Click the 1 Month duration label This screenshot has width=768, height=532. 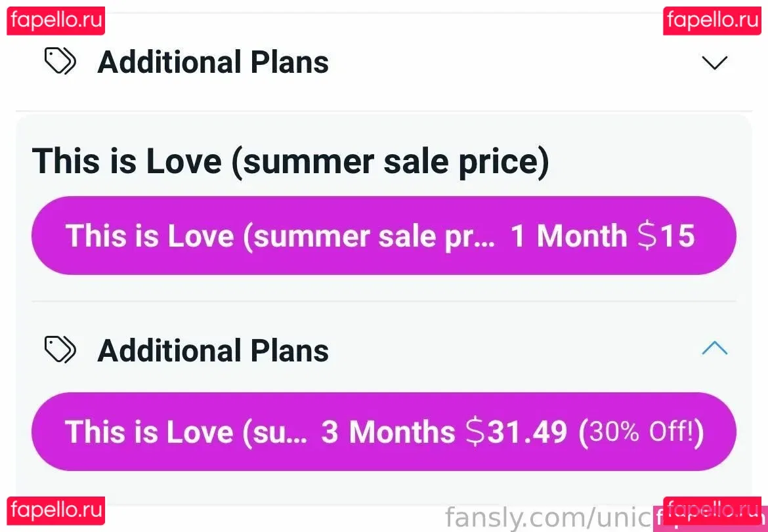568,235
